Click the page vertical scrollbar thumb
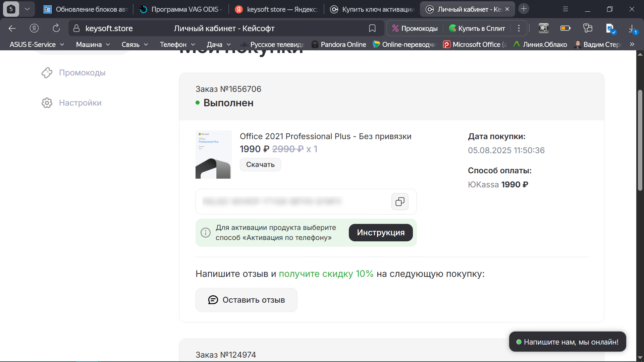Viewport: 644px width, 362px height. click(640, 140)
